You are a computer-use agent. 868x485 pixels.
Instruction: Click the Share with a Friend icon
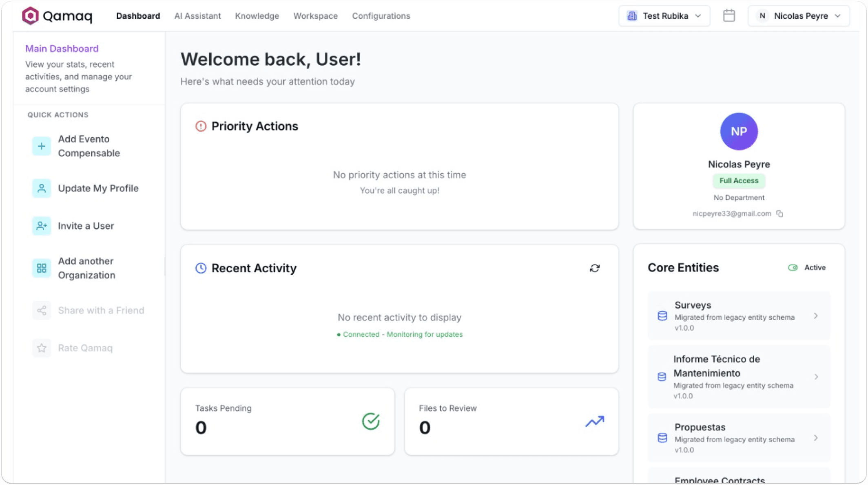click(42, 311)
